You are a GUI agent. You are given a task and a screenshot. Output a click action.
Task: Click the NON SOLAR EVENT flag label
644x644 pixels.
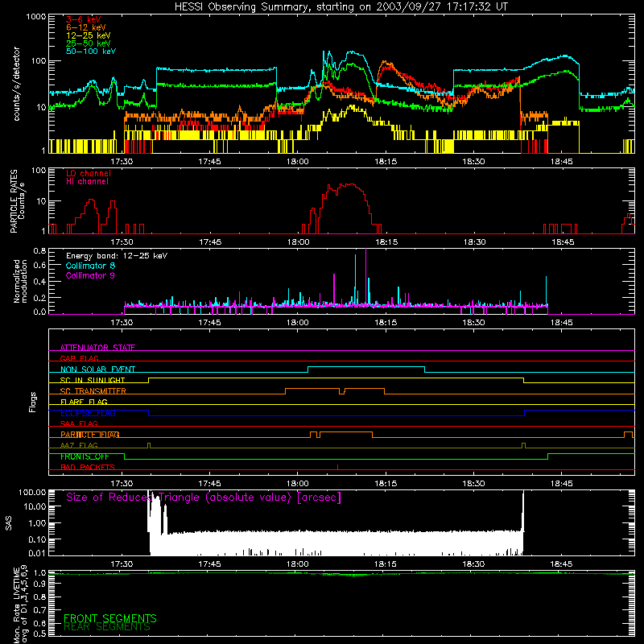pyautogui.click(x=97, y=369)
